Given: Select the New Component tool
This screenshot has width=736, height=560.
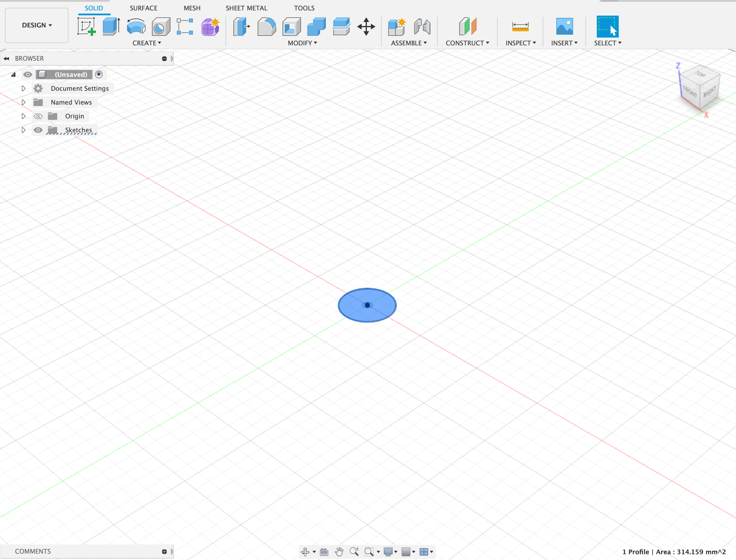Looking at the screenshot, I should click(x=397, y=26).
